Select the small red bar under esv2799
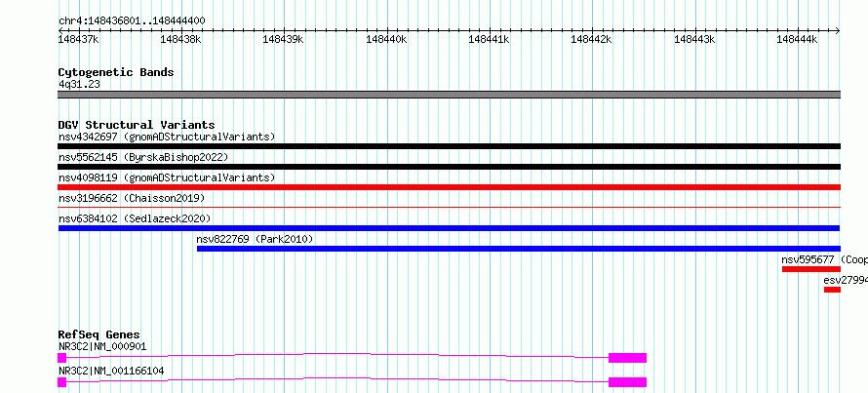Image resolution: width=868 pixels, height=393 pixels. coord(832,290)
